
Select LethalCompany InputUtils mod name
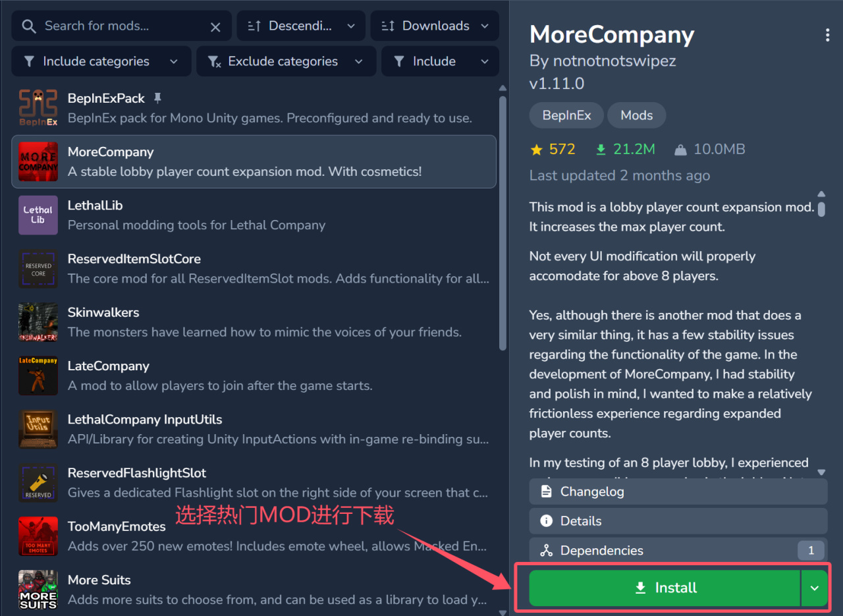click(x=145, y=419)
